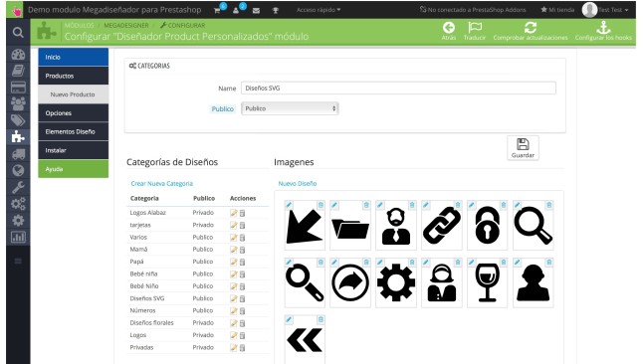The image size is (643, 364).
Task: Open the Shipping truck icon in the sidebar
Action: pos(18,154)
